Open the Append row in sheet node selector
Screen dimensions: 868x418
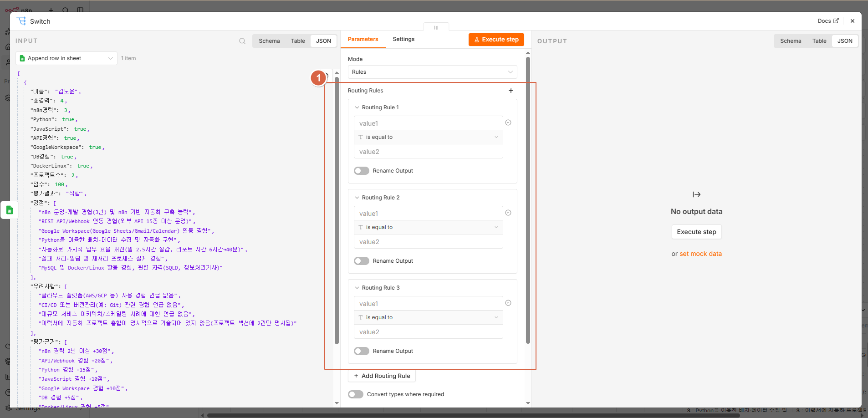66,58
